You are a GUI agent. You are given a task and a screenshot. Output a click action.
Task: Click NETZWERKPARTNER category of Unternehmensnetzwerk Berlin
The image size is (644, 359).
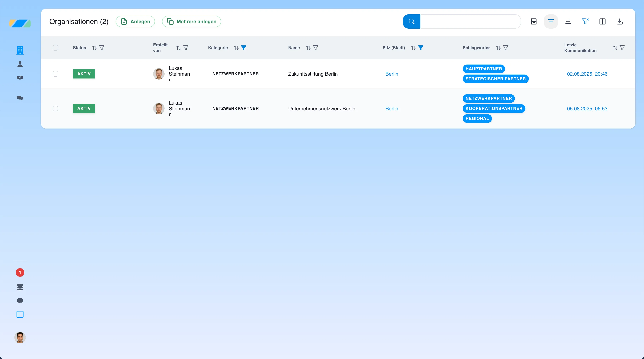(235, 108)
